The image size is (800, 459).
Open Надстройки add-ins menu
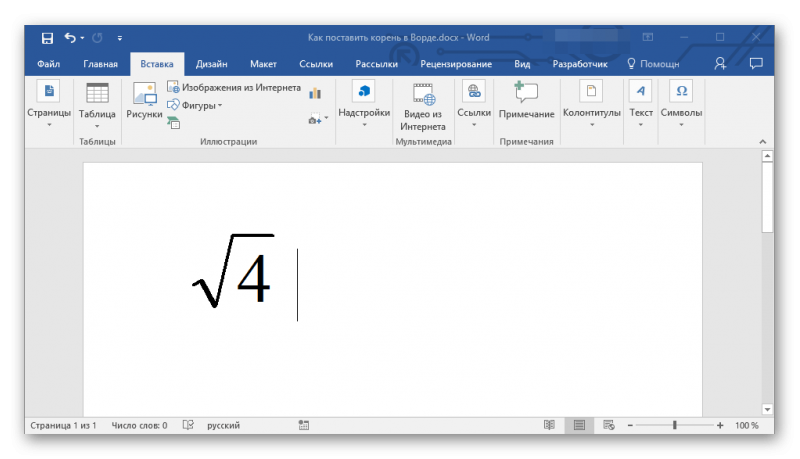364,105
